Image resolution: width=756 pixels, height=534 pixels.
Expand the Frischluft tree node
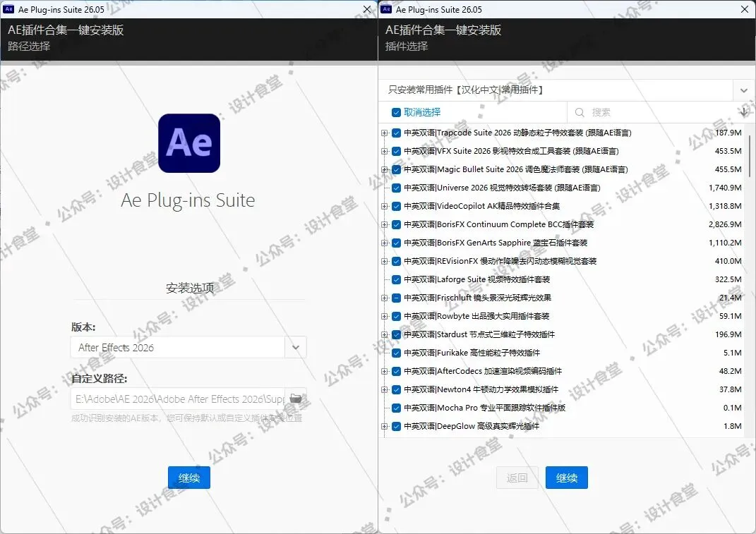click(384, 298)
